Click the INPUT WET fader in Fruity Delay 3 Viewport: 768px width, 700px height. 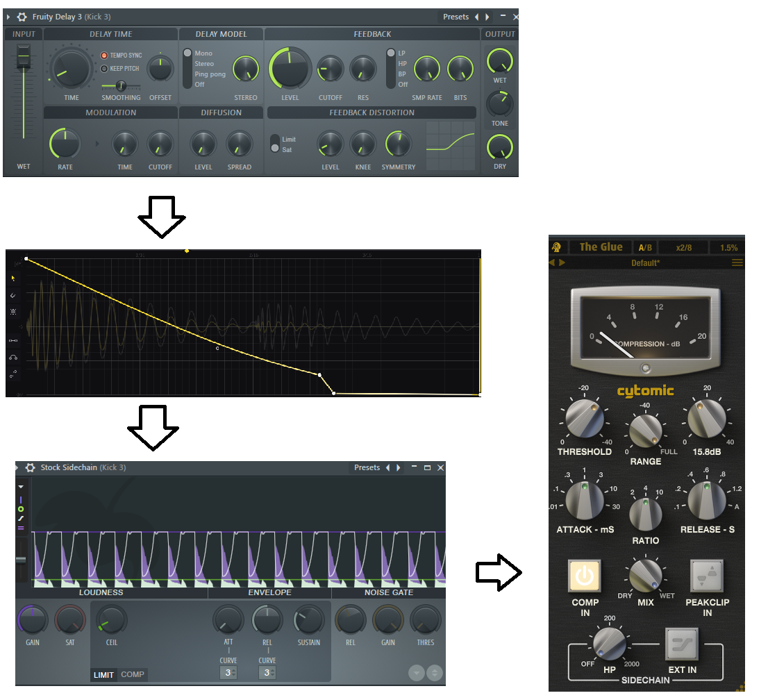[24, 55]
